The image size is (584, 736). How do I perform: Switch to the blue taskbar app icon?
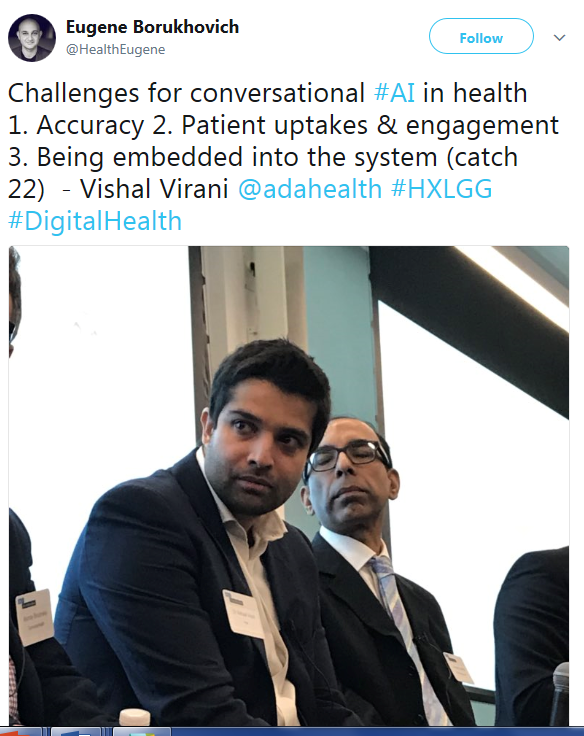coord(76,732)
